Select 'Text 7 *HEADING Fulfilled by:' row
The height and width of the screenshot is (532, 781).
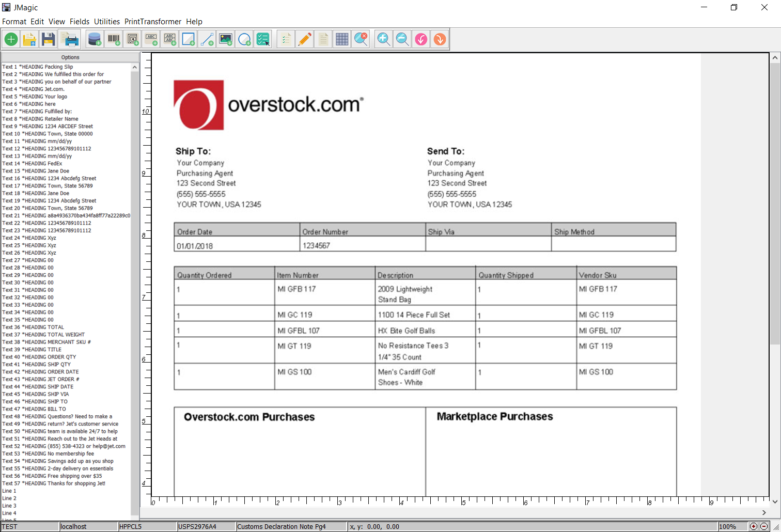pos(66,111)
